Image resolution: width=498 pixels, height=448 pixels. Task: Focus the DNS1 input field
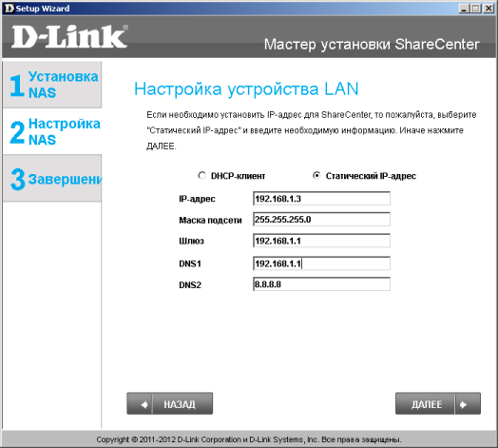(x=321, y=263)
